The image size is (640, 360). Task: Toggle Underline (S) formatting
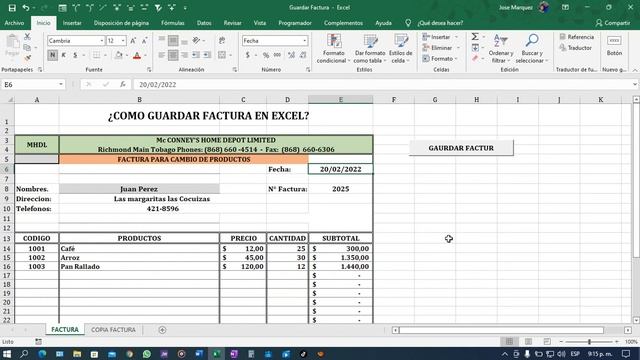[x=75, y=55]
